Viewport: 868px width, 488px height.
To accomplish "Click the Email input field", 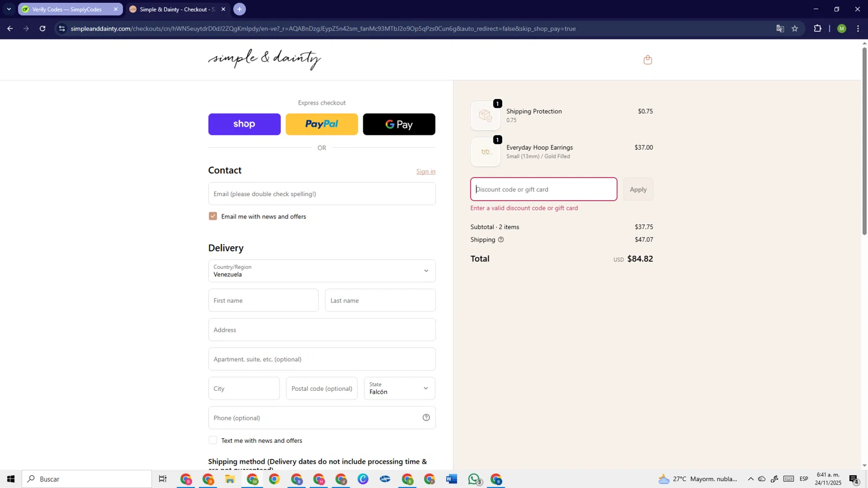I will click(322, 194).
